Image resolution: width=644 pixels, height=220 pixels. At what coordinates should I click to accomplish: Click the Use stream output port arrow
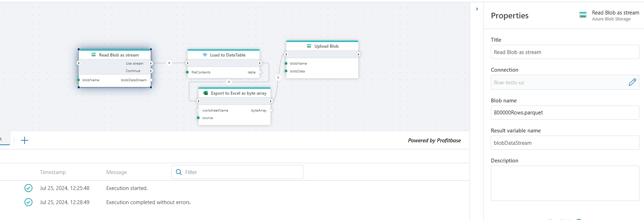click(x=151, y=64)
